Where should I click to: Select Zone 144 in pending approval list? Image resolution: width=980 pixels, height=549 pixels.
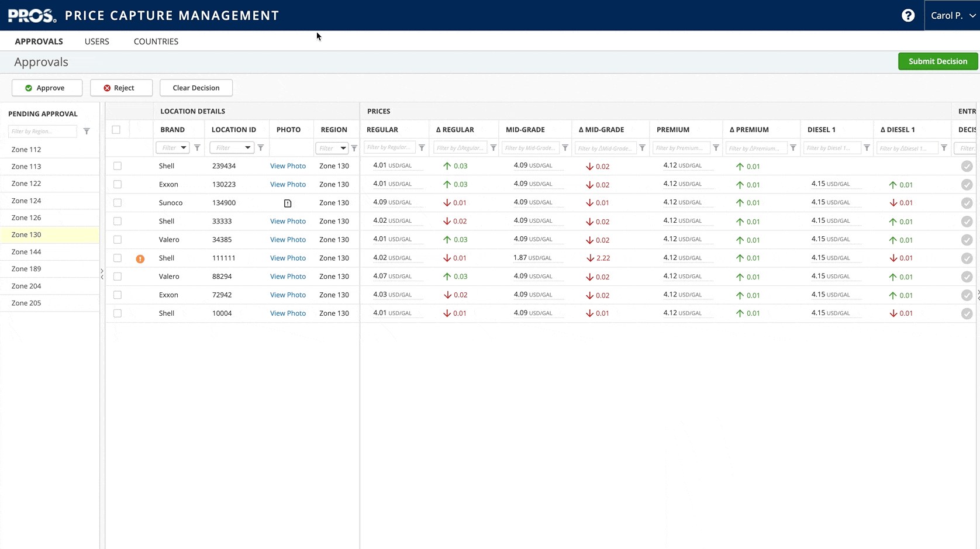point(26,252)
